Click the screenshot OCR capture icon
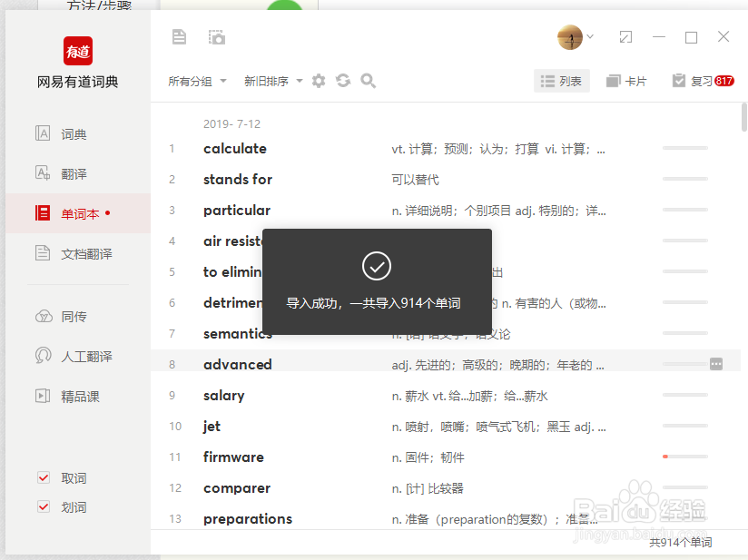This screenshot has width=748, height=560. 216,36
